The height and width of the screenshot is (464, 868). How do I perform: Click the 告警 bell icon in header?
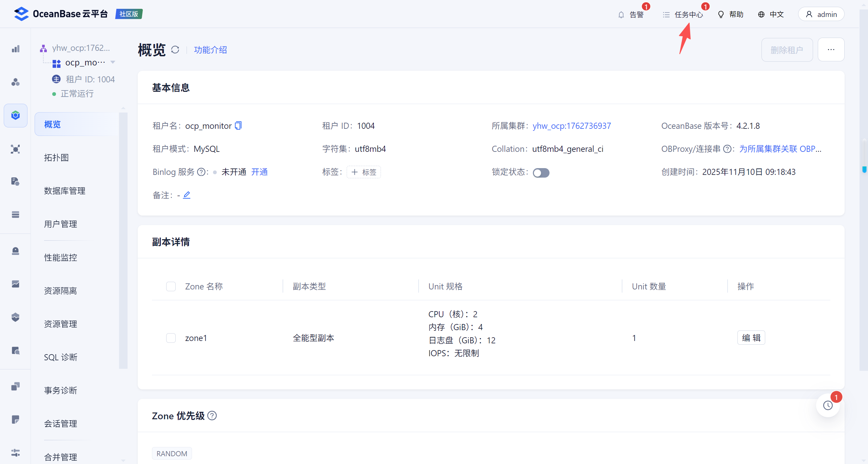tap(621, 15)
